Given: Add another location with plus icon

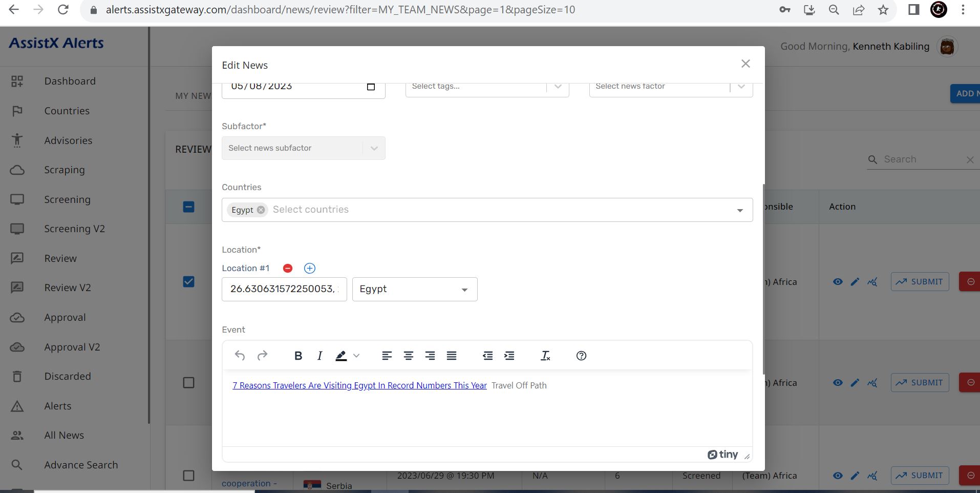Looking at the screenshot, I should pyautogui.click(x=310, y=269).
